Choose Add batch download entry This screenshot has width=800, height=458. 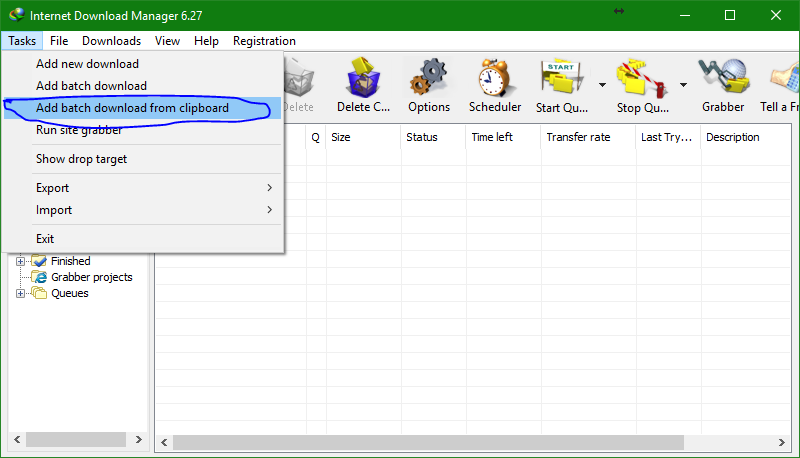(x=142, y=86)
